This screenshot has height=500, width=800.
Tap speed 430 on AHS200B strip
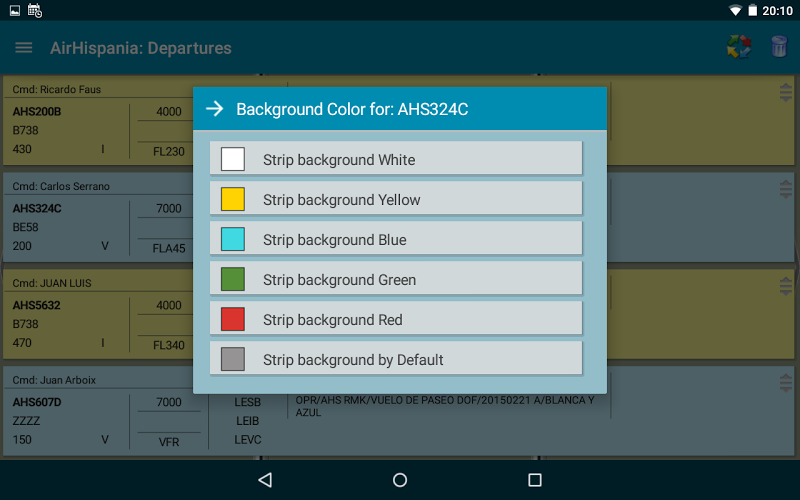click(x=22, y=149)
